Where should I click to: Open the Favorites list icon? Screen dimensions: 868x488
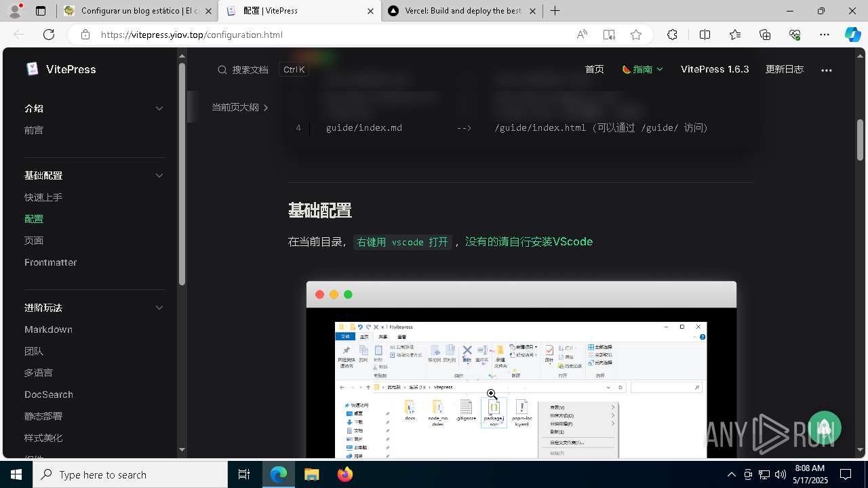[x=735, y=35]
